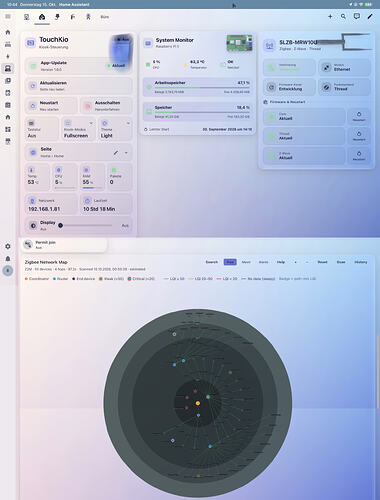Open the Kiosk-Modus Fullscreen dropdown
The width and height of the screenshot is (380, 500).
pyautogui.click(x=79, y=129)
